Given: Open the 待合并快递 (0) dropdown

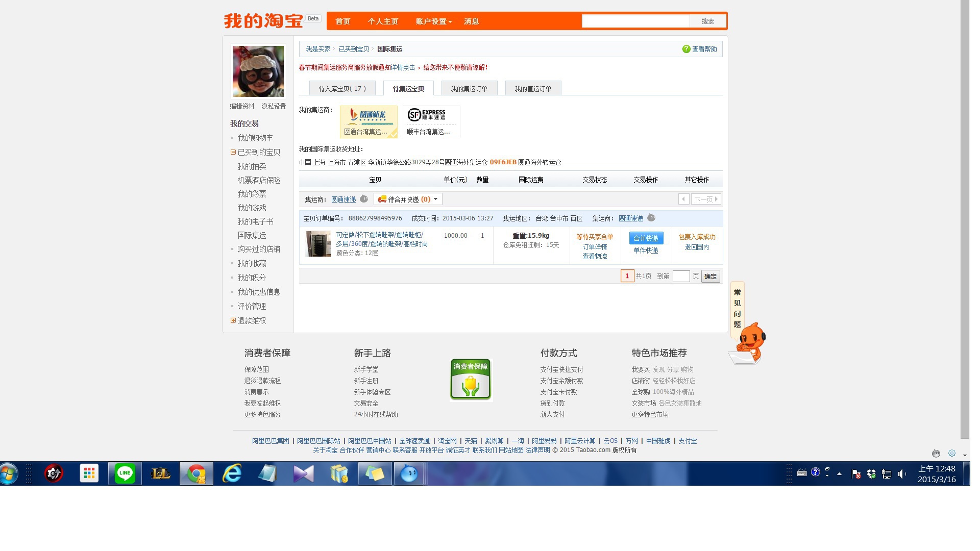Looking at the screenshot, I should click(408, 199).
